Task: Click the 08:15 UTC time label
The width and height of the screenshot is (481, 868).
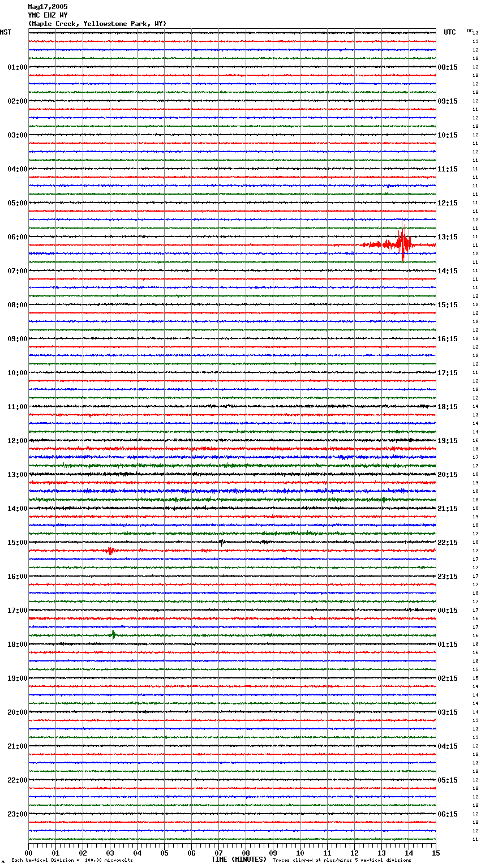Action: [x=448, y=67]
